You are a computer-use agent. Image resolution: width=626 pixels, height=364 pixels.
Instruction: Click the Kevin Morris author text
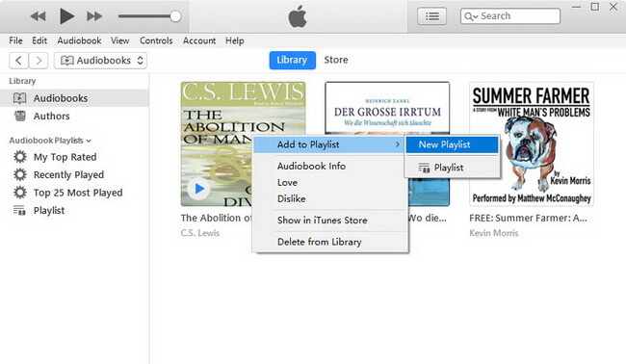(x=493, y=233)
